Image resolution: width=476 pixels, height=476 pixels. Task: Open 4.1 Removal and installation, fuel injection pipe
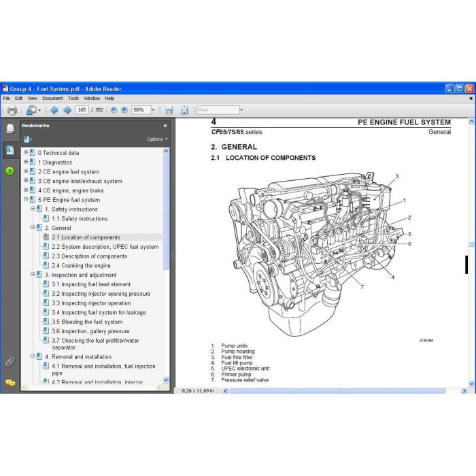pyautogui.click(x=103, y=369)
